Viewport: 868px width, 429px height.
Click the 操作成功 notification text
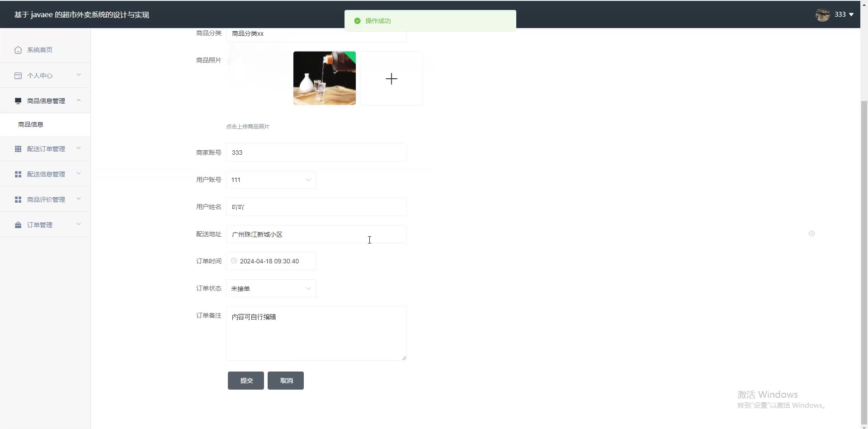click(x=378, y=21)
